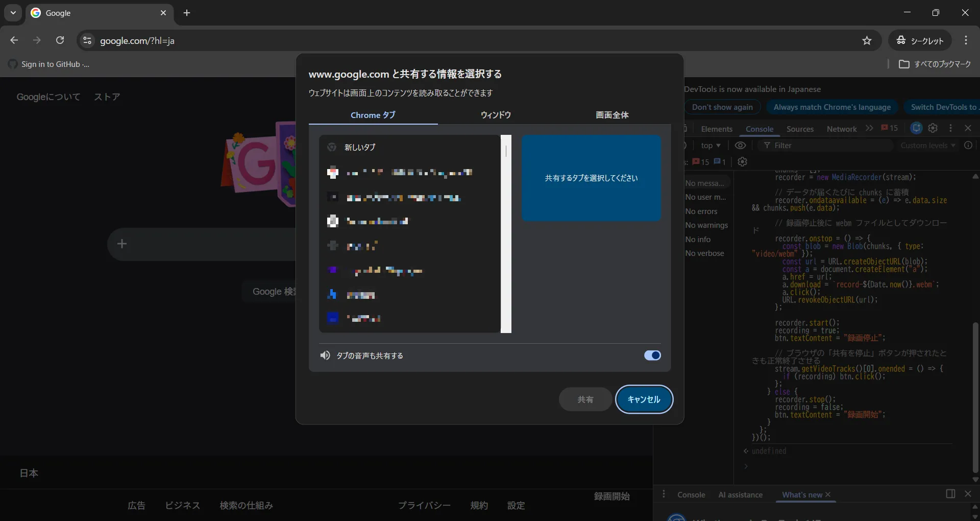Click the 15 errors counter in DevTools
The width and height of the screenshot is (980, 521).
(x=889, y=128)
